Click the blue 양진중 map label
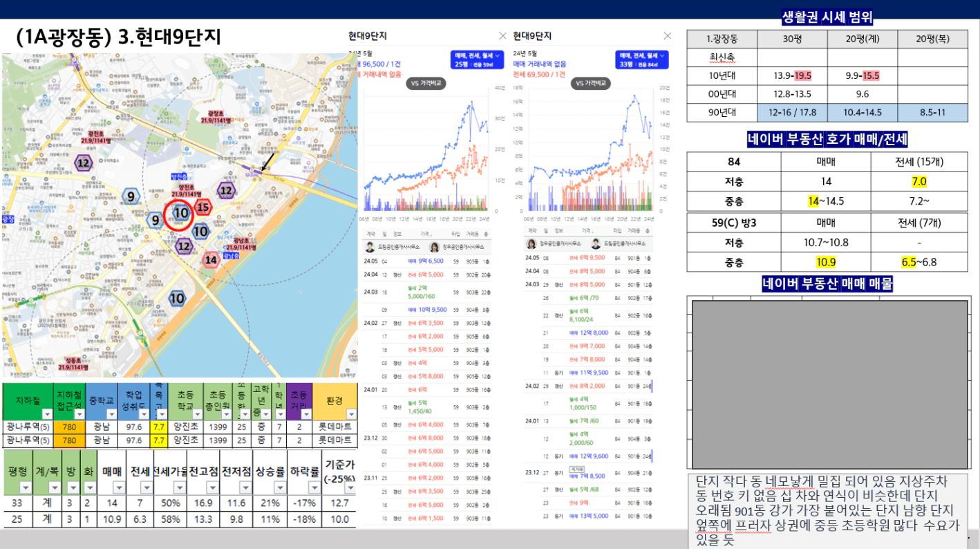 click(x=180, y=178)
